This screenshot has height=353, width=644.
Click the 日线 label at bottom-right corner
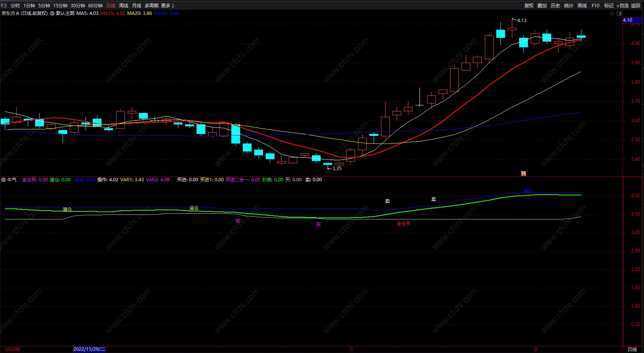pyautogui.click(x=633, y=349)
